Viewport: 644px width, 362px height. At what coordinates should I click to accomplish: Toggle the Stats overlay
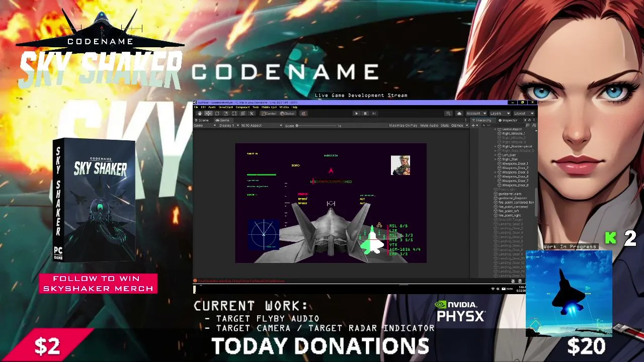pos(445,125)
